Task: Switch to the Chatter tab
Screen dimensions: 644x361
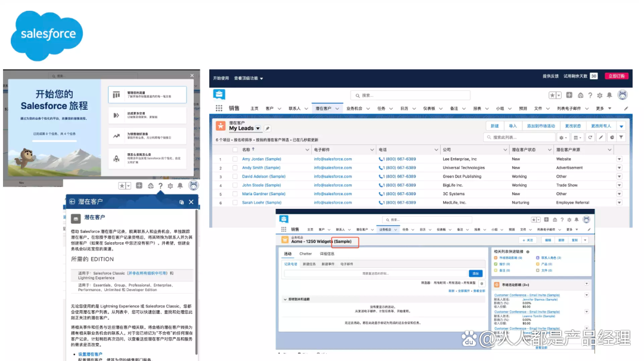Action: [x=305, y=254]
